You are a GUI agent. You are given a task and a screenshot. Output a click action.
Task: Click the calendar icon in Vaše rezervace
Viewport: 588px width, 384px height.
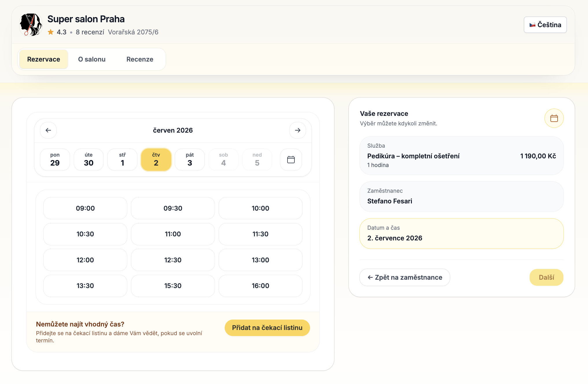554,118
